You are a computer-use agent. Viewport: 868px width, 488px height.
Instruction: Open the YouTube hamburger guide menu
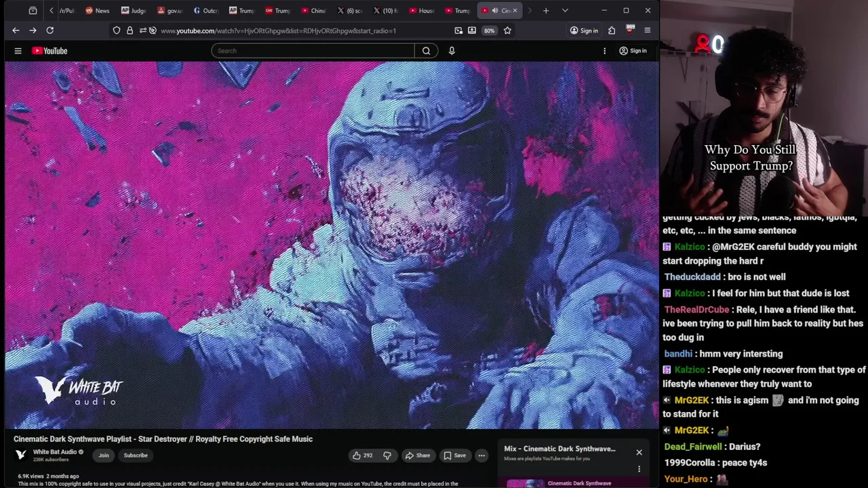tap(18, 51)
